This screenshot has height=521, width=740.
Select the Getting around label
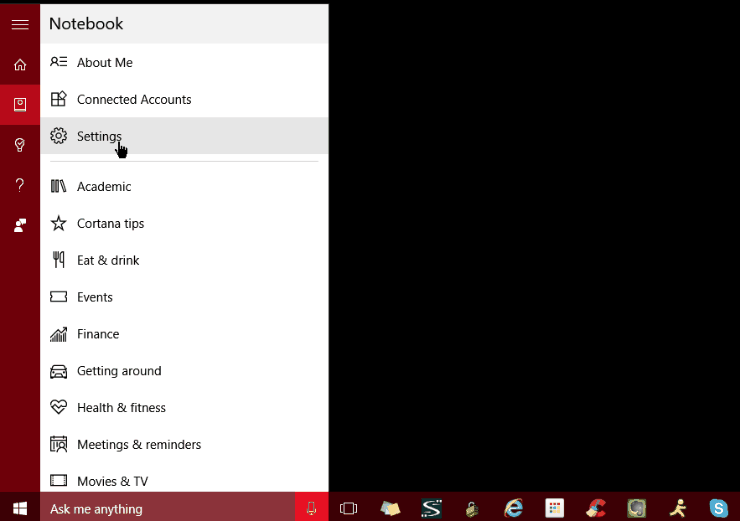pos(119,371)
